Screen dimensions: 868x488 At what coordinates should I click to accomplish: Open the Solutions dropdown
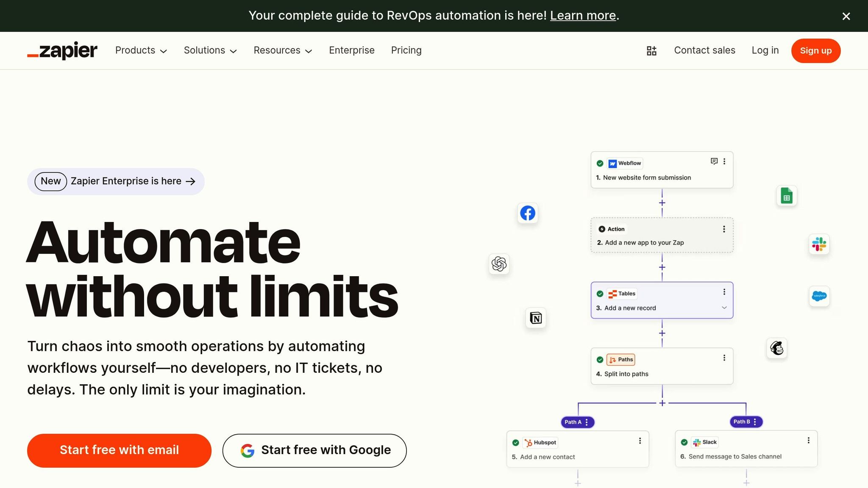coord(210,50)
